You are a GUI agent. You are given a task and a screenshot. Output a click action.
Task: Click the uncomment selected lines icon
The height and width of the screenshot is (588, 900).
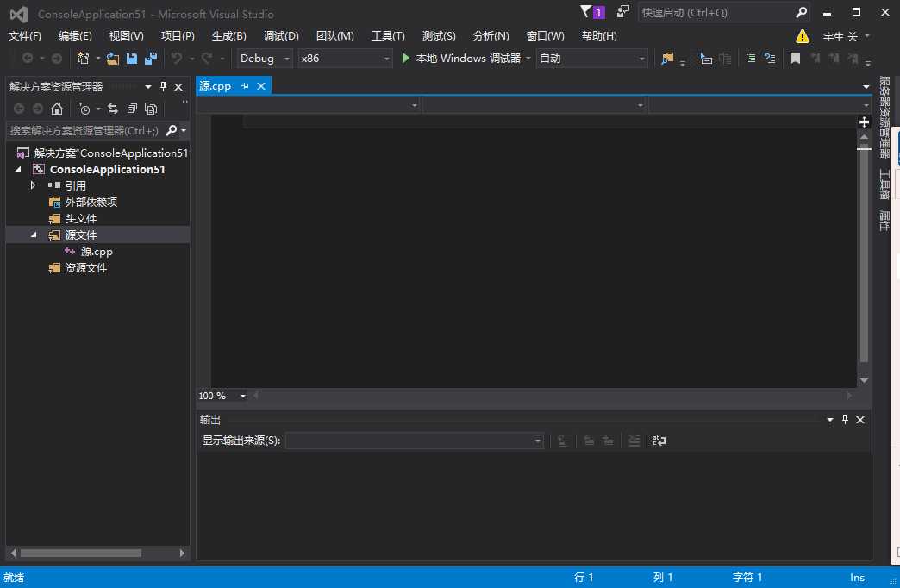(x=770, y=58)
